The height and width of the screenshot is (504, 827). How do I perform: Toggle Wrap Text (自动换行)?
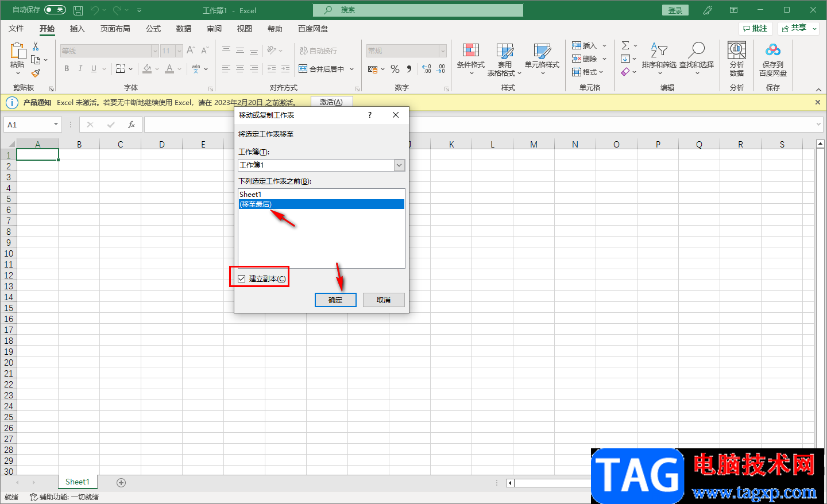pos(318,51)
